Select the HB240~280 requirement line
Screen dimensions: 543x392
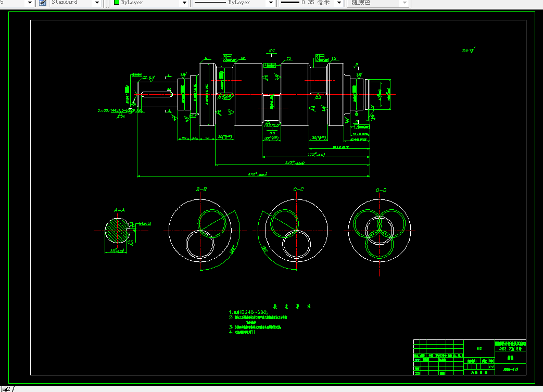pos(248,312)
